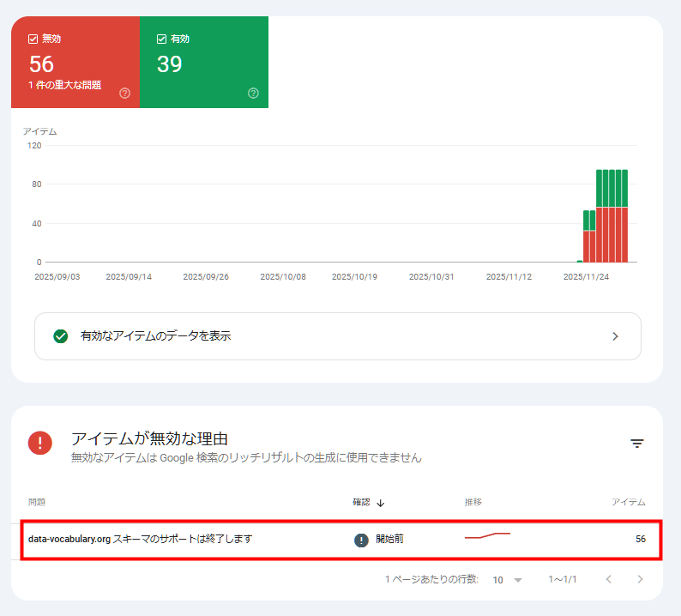The height and width of the screenshot is (616, 681).
Task: Click the 1 件の重大な問題 text
Action: click(65, 85)
